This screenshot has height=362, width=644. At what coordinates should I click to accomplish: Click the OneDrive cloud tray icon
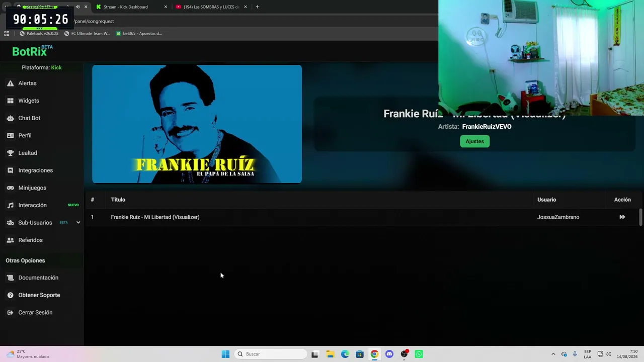564,354
